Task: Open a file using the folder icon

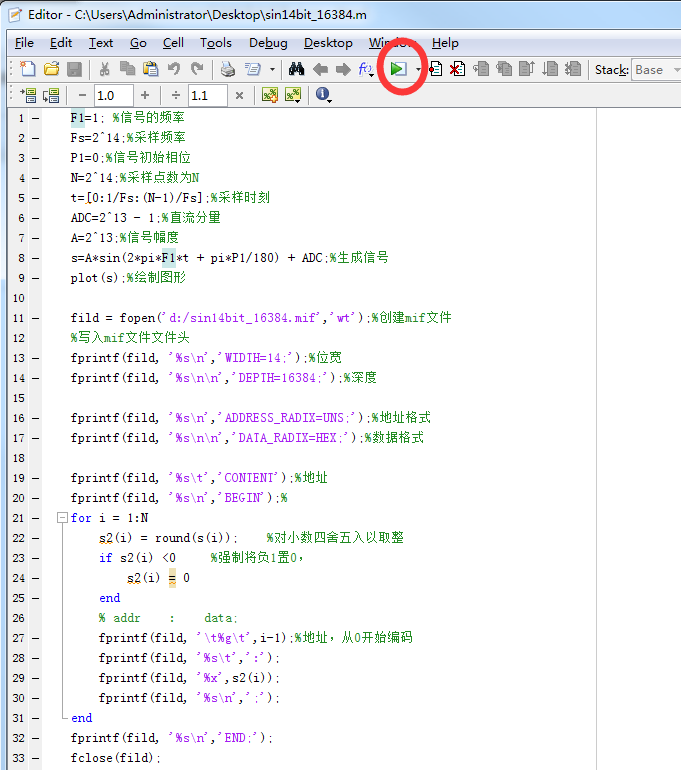Action: pos(51,69)
